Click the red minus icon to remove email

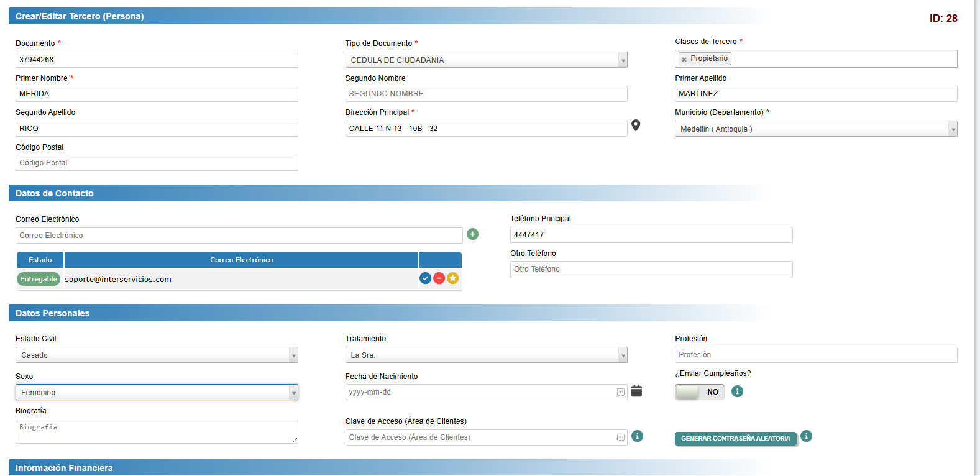439,278
